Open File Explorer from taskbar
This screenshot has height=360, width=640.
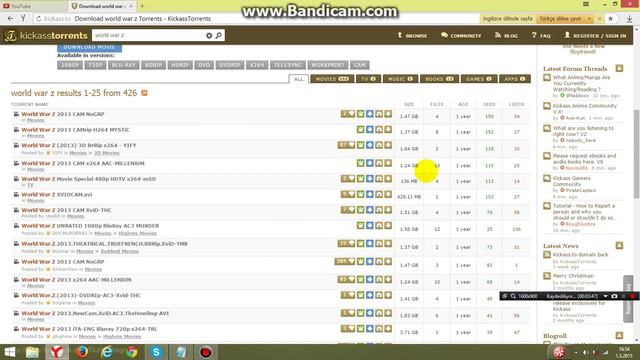coord(32,352)
